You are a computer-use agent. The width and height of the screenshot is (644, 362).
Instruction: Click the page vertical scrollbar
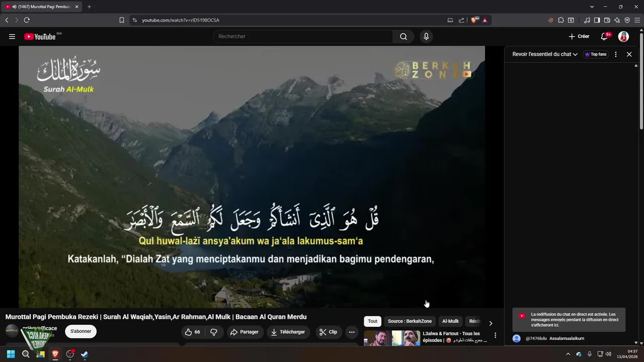[x=641, y=80]
